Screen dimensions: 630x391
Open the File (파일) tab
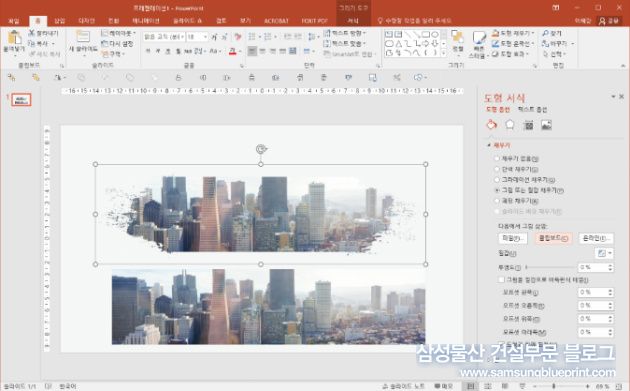tap(14, 21)
